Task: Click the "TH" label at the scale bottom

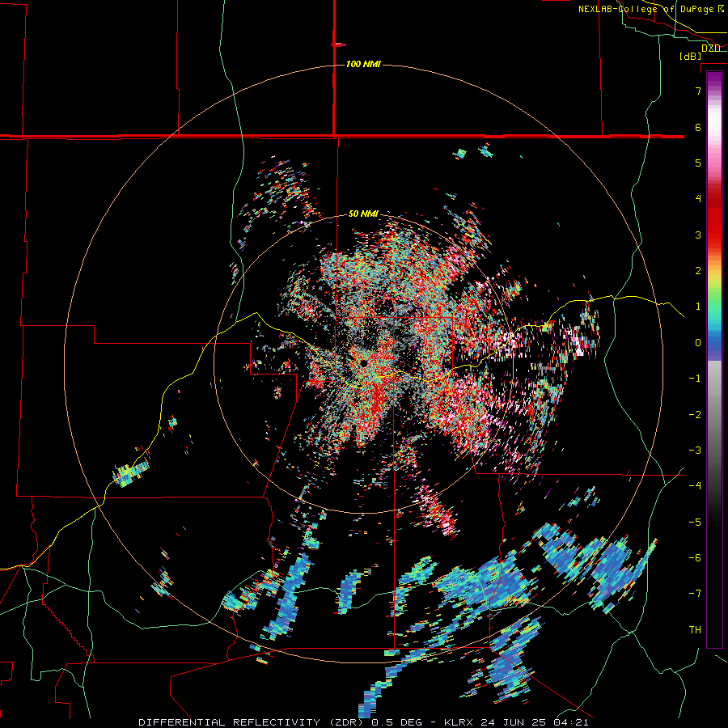Action: click(695, 630)
